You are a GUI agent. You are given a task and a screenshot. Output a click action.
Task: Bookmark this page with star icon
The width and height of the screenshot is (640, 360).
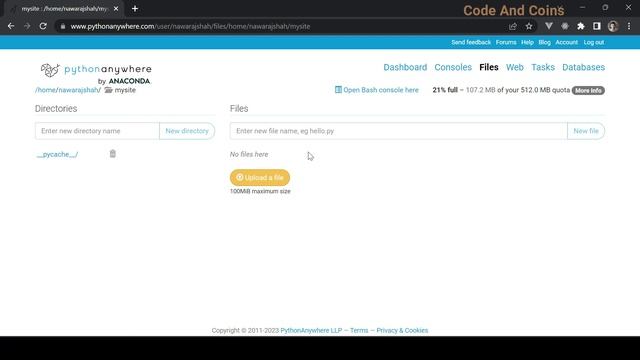[x=529, y=26]
